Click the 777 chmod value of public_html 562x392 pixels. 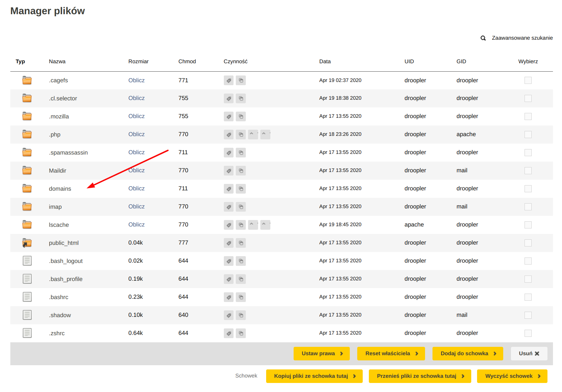pos(183,243)
